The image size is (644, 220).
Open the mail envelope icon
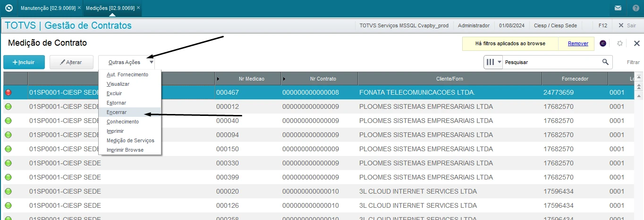point(618,8)
